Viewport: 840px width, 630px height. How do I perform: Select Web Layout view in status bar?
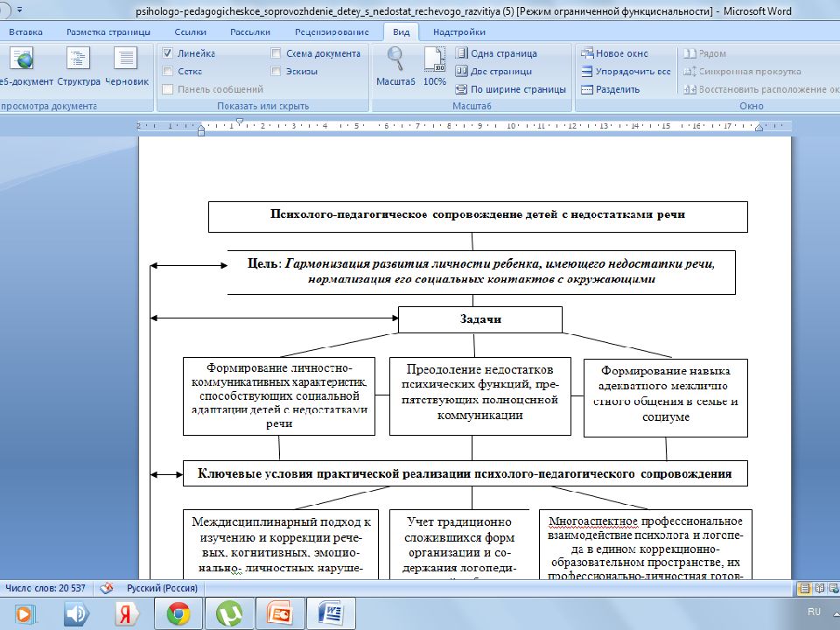(835, 588)
